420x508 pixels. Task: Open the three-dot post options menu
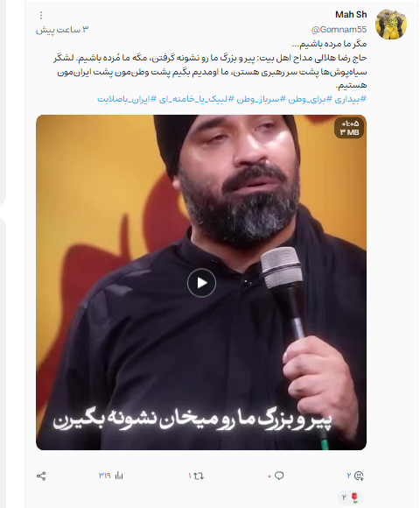coord(41,15)
